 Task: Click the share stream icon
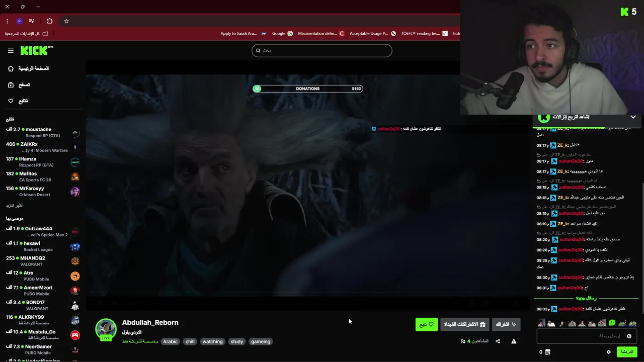[498, 341]
